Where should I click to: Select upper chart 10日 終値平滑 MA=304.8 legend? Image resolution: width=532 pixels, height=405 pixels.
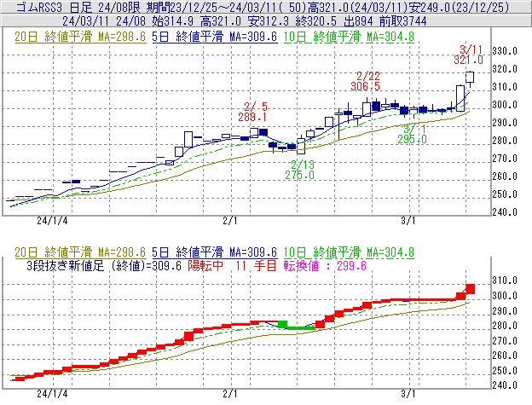tap(349, 37)
